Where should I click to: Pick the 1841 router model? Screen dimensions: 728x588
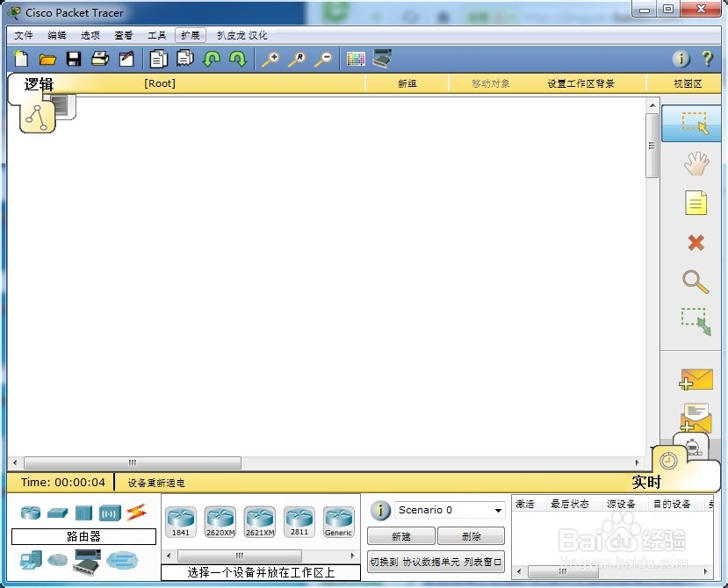(x=181, y=521)
